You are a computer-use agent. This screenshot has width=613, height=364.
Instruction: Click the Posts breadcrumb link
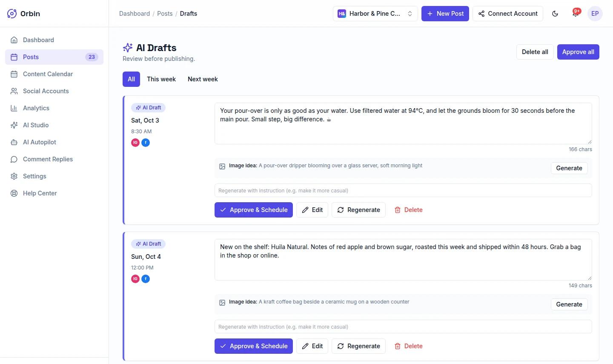pyautogui.click(x=165, y=14)
